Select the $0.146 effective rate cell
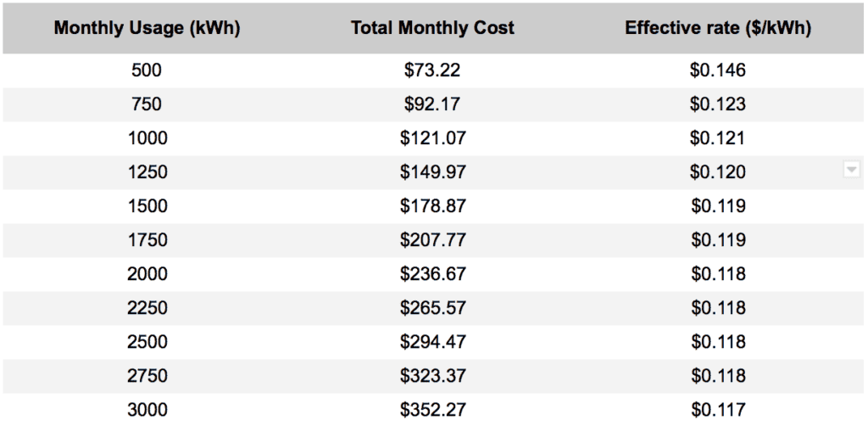Screen dimensions: 868x426 coord(718,70)
